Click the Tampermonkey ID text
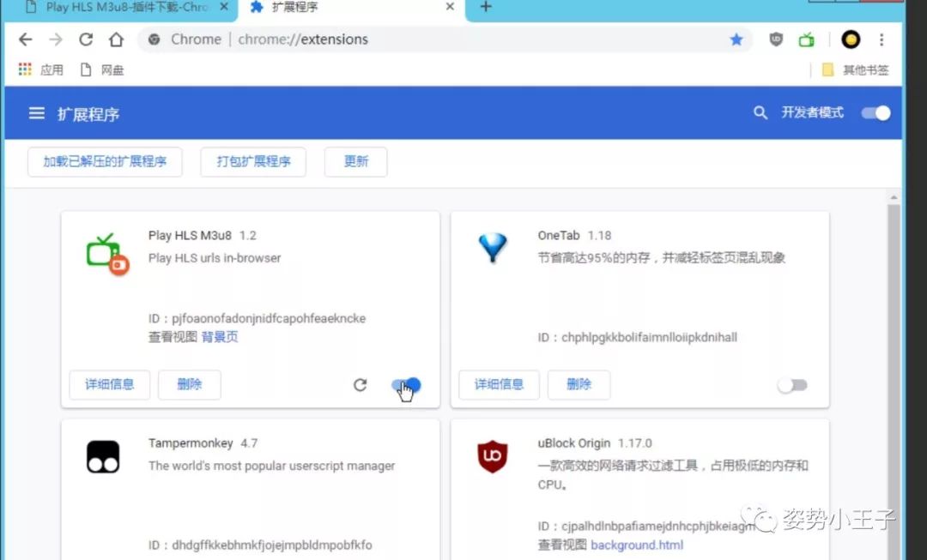 click(260, 545)
